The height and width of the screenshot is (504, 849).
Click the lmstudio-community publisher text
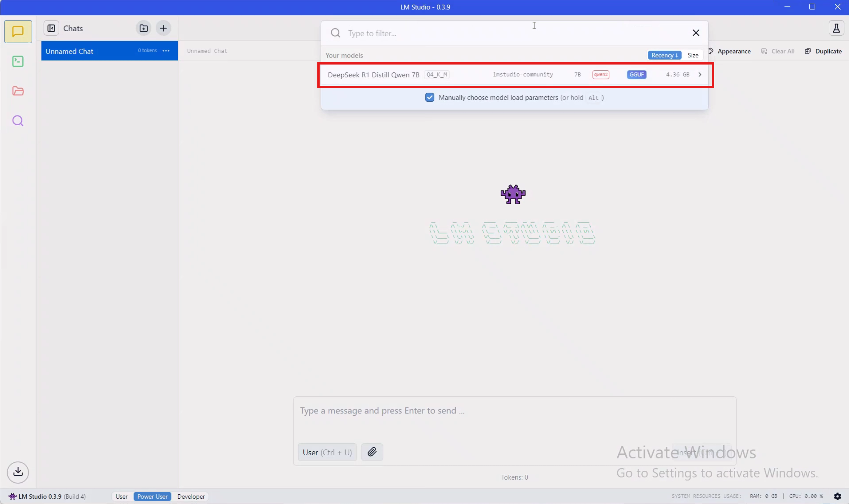click(523, 74)
